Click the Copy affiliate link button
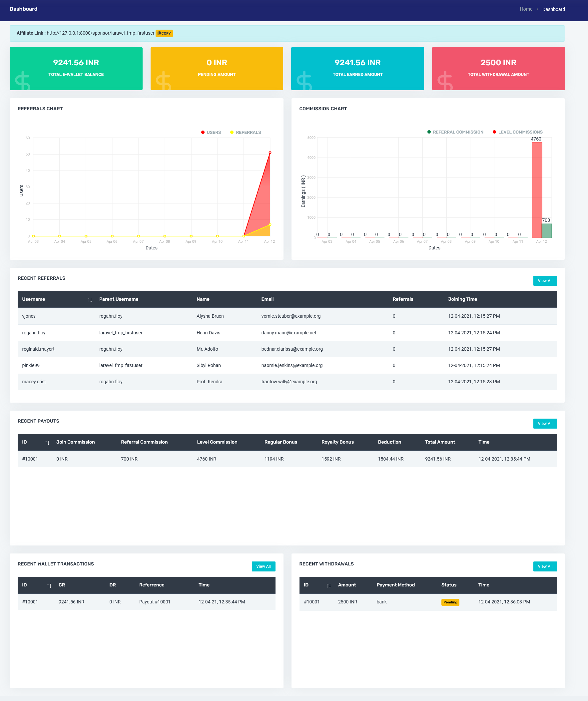This screenshot has height=701, width=588. coord(164,33)
